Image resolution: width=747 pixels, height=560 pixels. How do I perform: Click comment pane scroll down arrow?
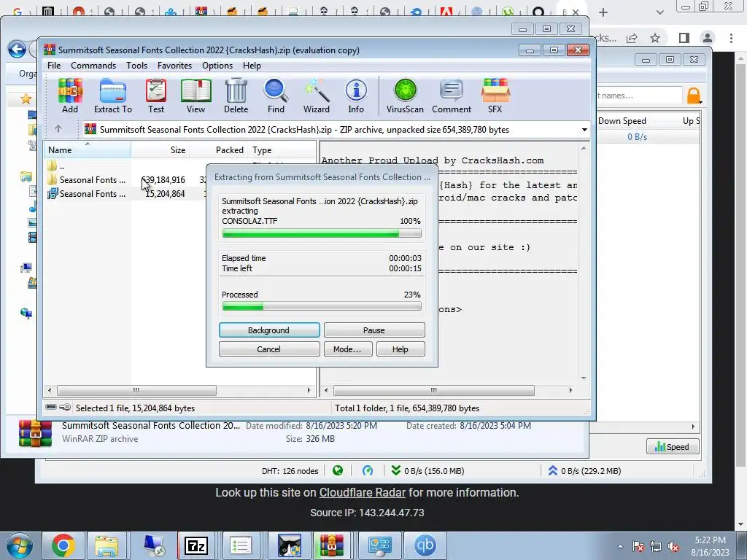point(584,378)
